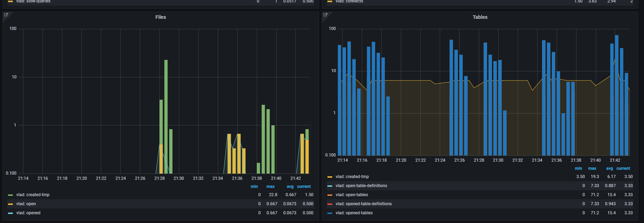Sort Files legend by avg column
Viewport: 644px width, 223px height.
290,186
